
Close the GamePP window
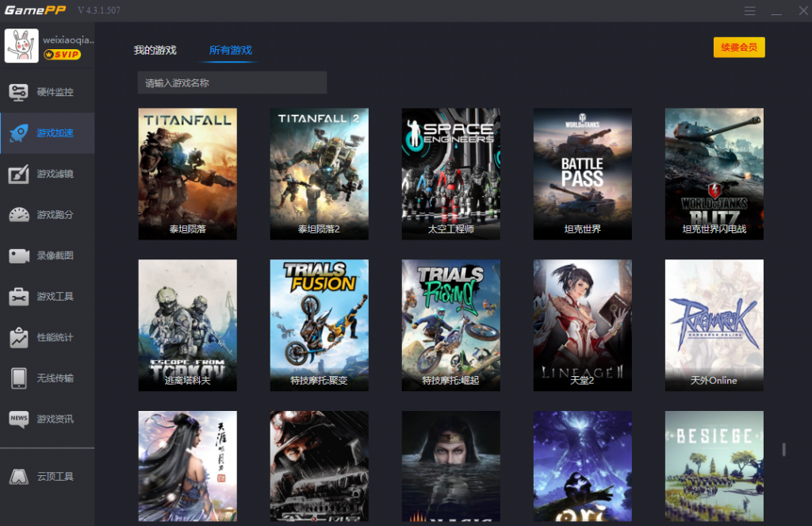point(803,11)
